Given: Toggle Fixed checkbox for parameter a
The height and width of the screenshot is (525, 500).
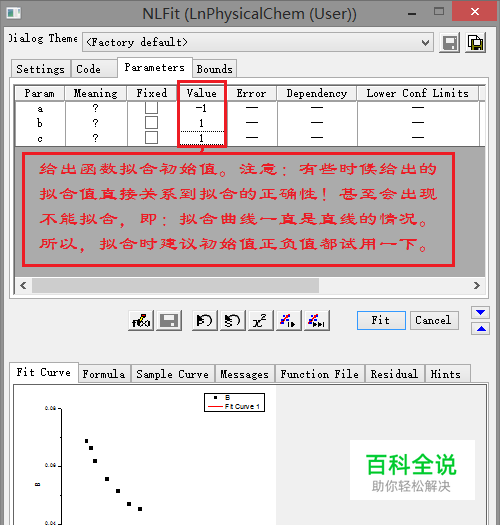Looking at the screenshot, I should coord(151,108).
